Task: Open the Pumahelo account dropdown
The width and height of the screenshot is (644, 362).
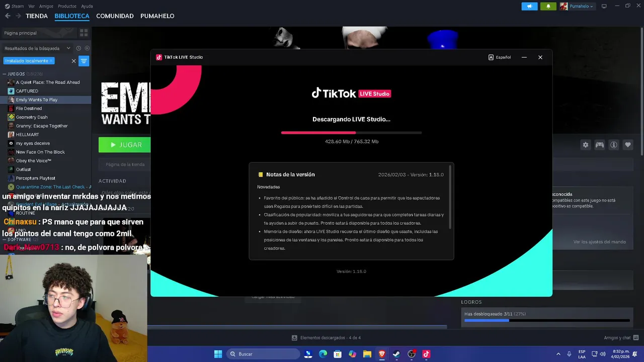Action: (577, 6)
